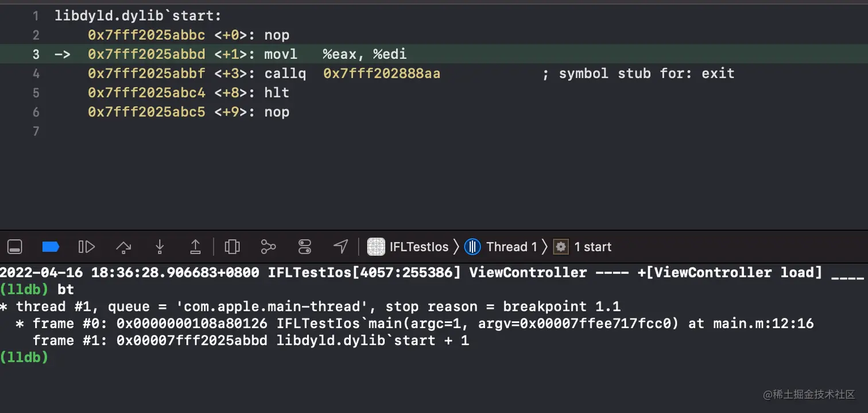Open Environment Overrides toggles
Screen dimensions: 868x413
tap(305, 247)
